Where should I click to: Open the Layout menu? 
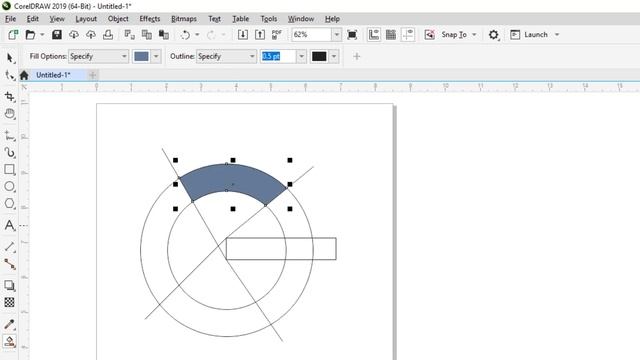[86, 19]
